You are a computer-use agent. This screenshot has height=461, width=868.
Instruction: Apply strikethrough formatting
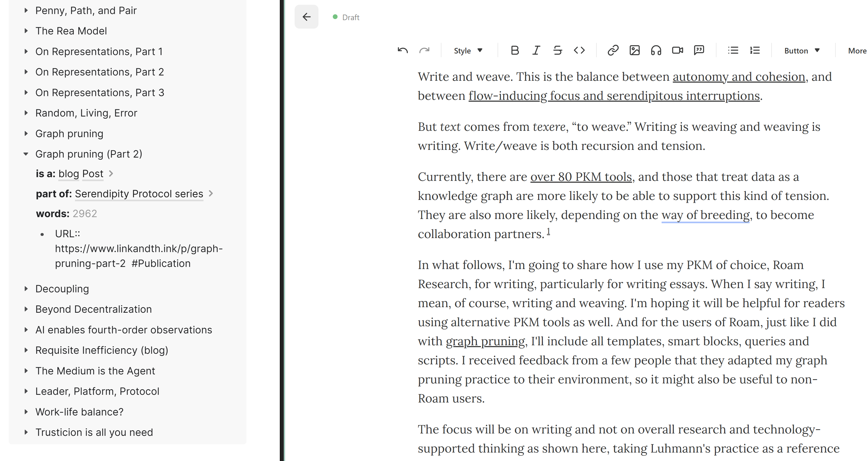(x=558, y=51)
